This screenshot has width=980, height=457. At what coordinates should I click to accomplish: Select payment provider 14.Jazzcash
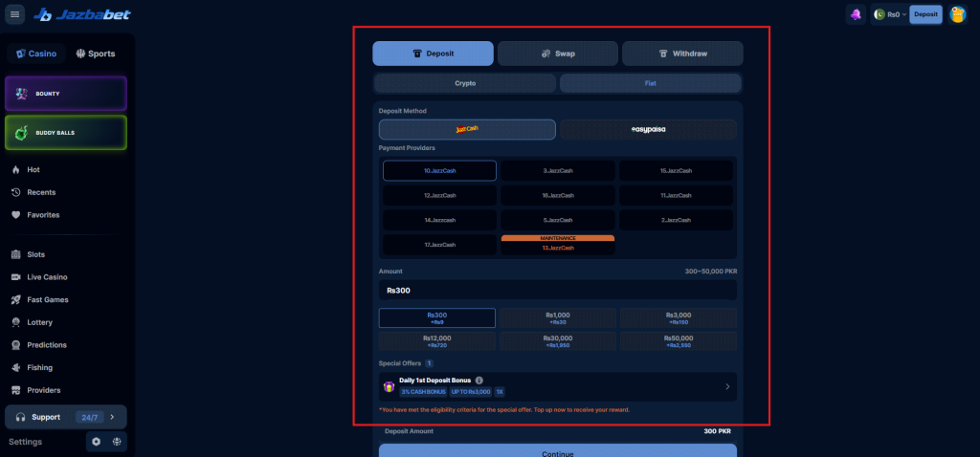(439, 220)
